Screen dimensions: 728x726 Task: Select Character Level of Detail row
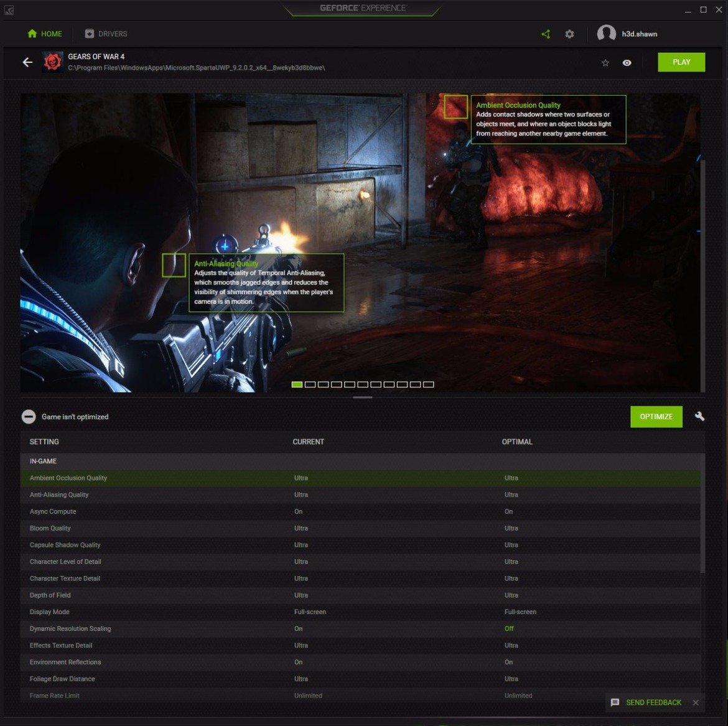point(360,561)
